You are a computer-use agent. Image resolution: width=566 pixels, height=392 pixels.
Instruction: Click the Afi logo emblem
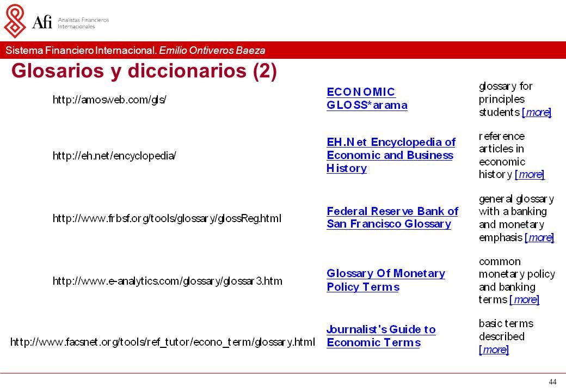coord(15,21)
